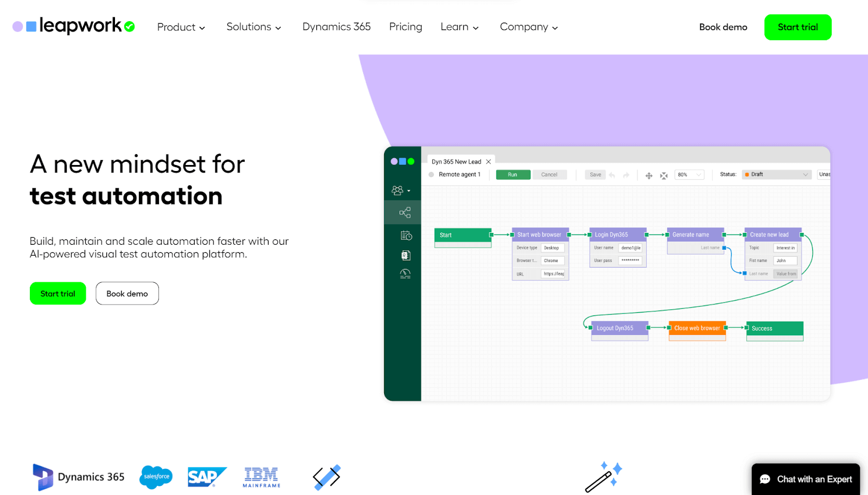Open the 80% zoom level dropdown

(x=689, y=174)
